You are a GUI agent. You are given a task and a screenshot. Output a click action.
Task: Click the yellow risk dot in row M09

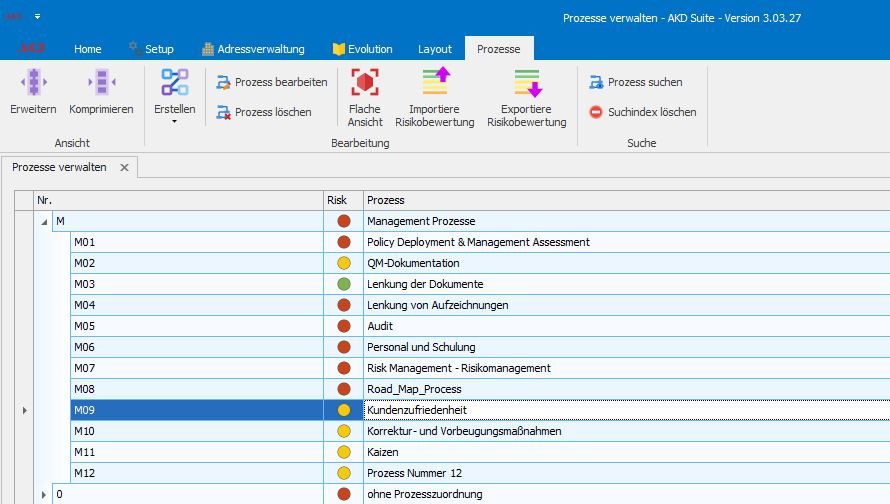click(x=344, y=410)
